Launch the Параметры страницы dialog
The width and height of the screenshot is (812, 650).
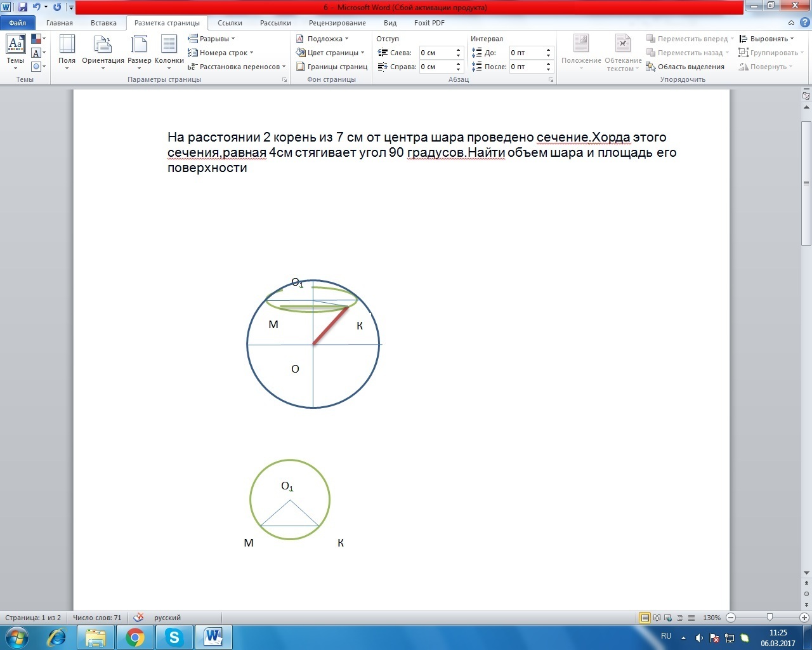[284, 80]
